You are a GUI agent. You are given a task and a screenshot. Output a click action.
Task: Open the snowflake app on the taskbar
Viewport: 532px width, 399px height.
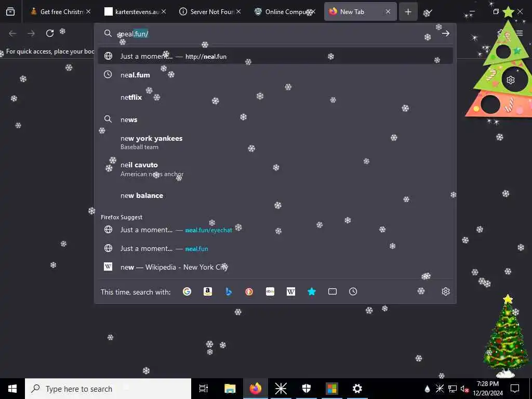click(x=281, y=389)
